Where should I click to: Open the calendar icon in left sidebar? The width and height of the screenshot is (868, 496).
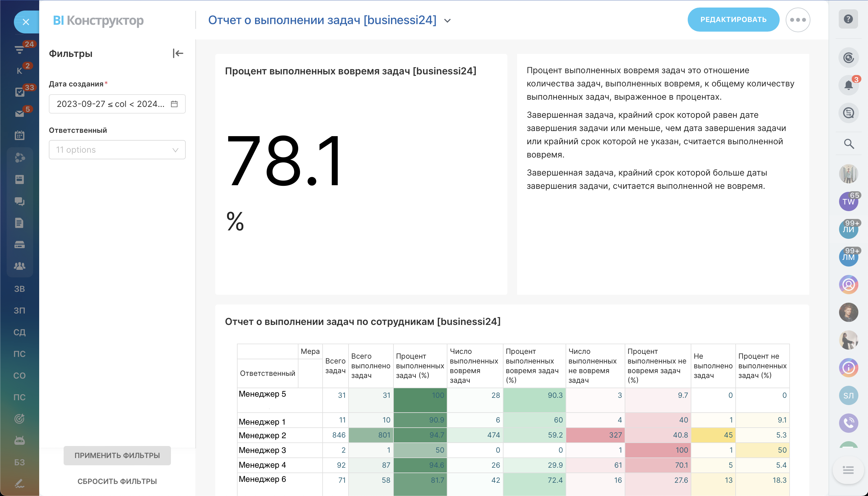(20, 135)
